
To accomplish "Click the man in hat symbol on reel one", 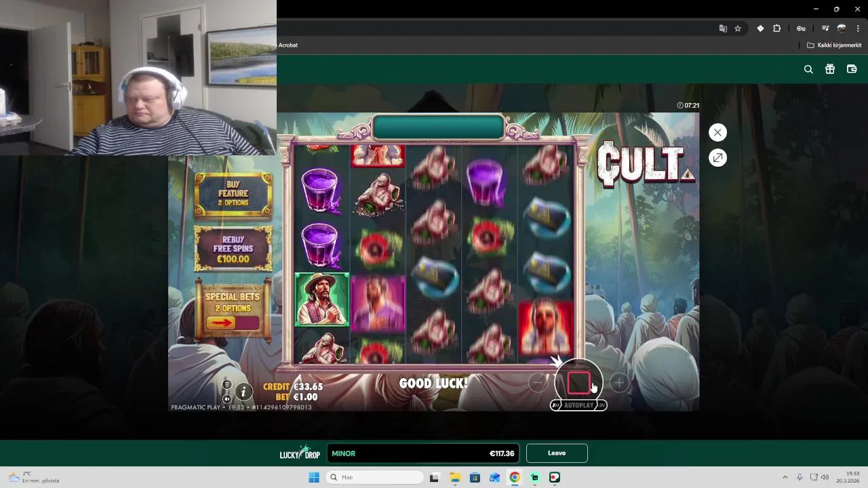I will pos(322,300).
